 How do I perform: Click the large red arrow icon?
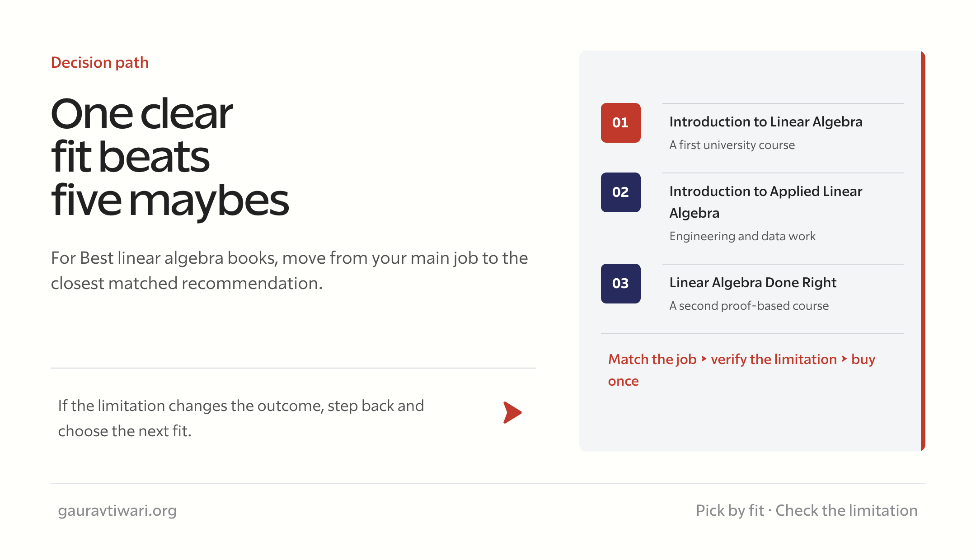(512, 412)
